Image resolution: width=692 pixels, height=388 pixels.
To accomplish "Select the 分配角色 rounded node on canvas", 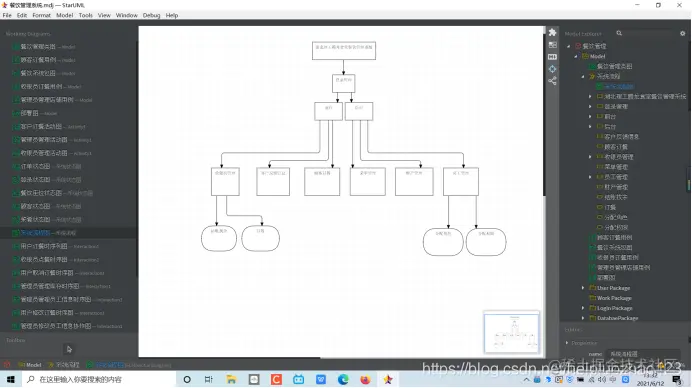I will click(443, 241).
